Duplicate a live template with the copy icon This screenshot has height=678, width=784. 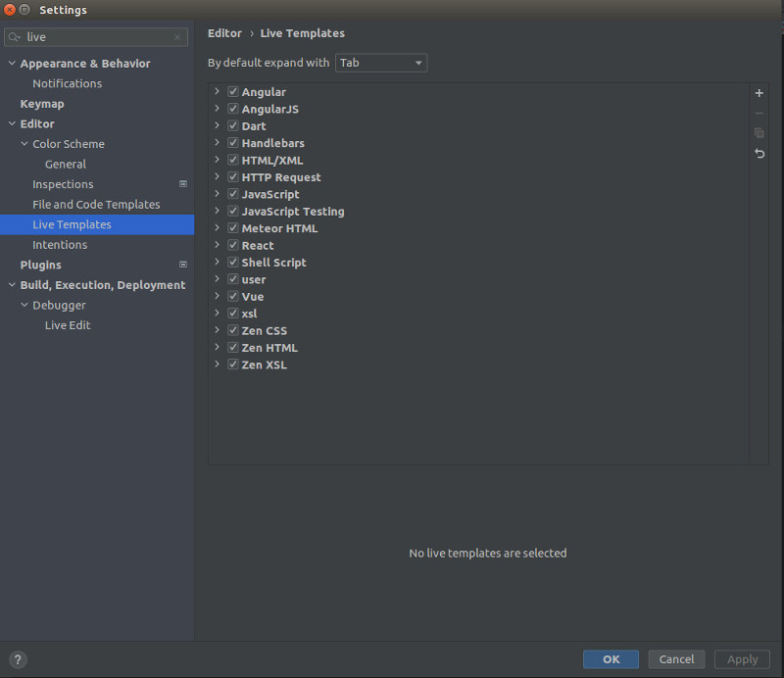click(x=759, y=133)
